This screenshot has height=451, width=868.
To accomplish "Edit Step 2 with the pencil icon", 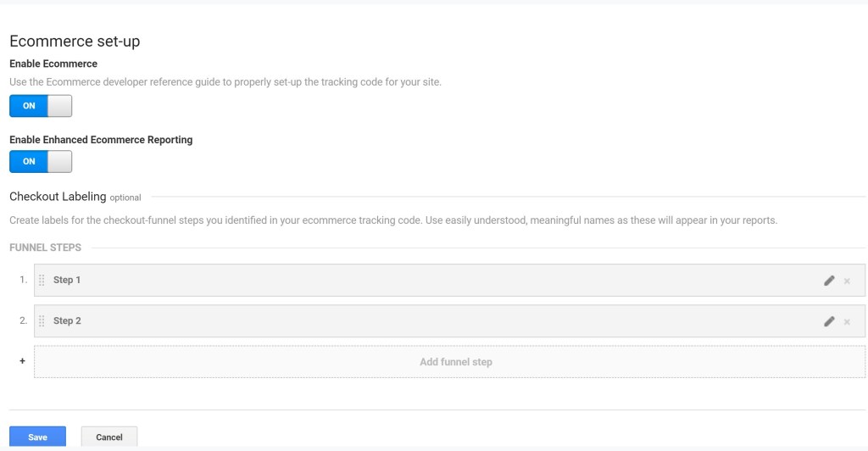I will click(829, 321).
